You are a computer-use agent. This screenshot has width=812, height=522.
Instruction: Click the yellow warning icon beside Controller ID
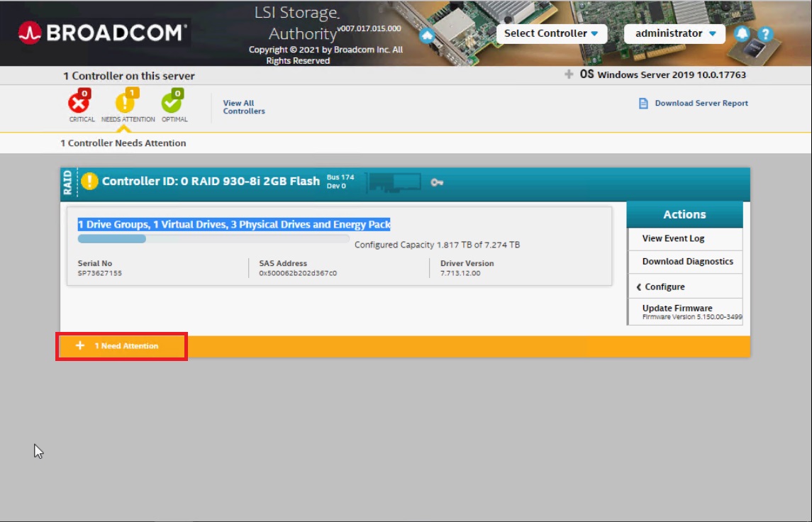[x=89, y=181]
